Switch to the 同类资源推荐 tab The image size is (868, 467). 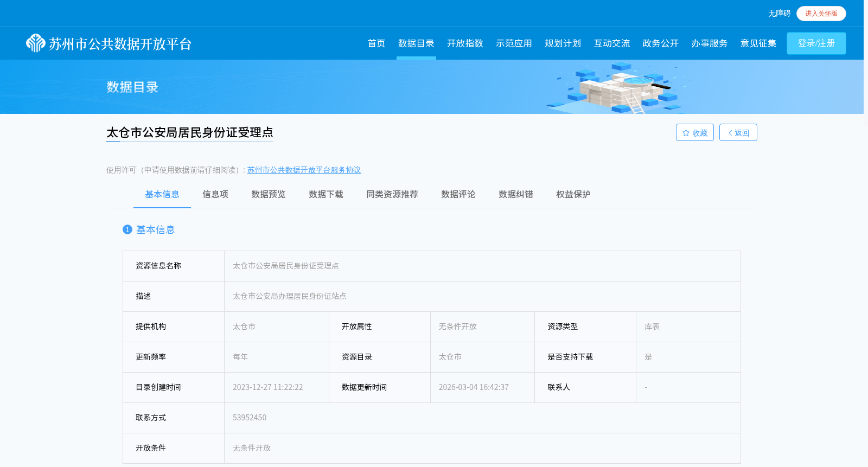[x=392, y=194]
